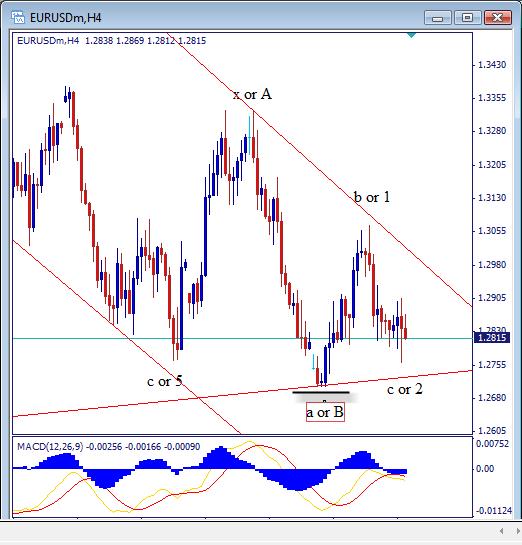
Task: Click the -0.01124 MACD scale value
Action: click(494, 511)
